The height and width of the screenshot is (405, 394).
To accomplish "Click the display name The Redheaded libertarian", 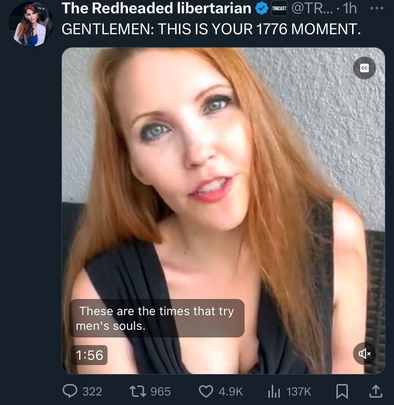I will (156, 8).
